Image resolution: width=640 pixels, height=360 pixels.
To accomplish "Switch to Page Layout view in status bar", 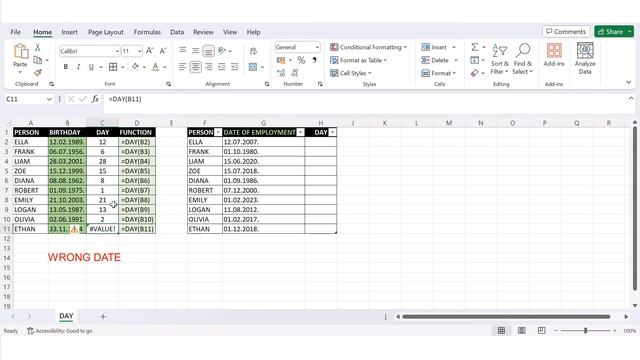I will [522, 330].
